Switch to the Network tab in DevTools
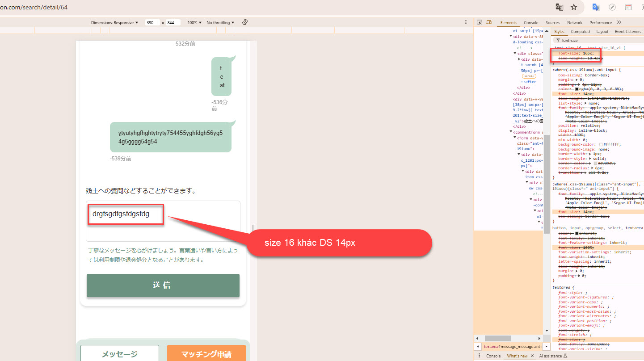Viewport: 644px width, 361px height. tap(575, 22)
